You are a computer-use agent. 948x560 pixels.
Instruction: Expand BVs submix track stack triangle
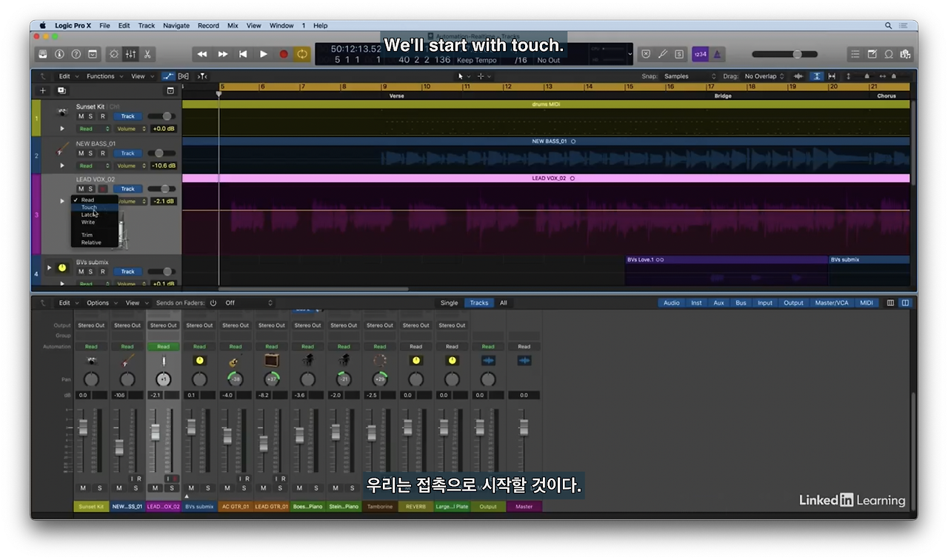50,267
